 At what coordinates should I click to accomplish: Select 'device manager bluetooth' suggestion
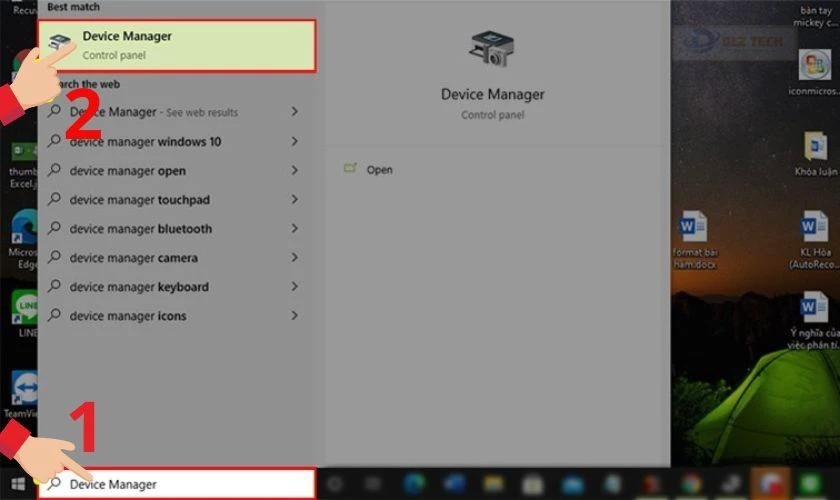[177, 229]
